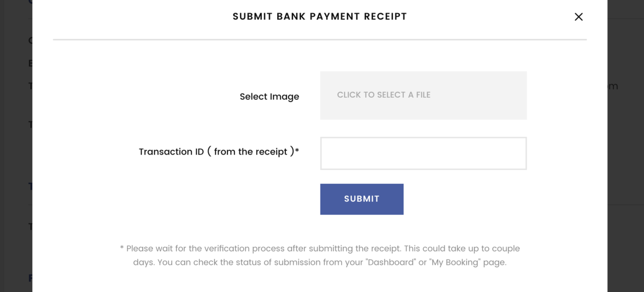Click the verification process notice text
Image resolution: width=644 pixels, height=292 pixels.
(319, 249)
